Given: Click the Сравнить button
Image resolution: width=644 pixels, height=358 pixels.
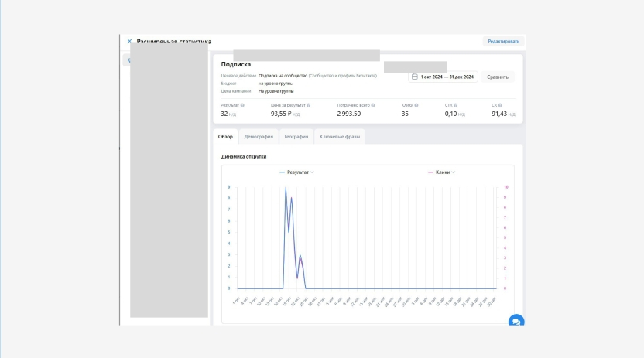Looking at the screenshot, I should tap(497, 77).
